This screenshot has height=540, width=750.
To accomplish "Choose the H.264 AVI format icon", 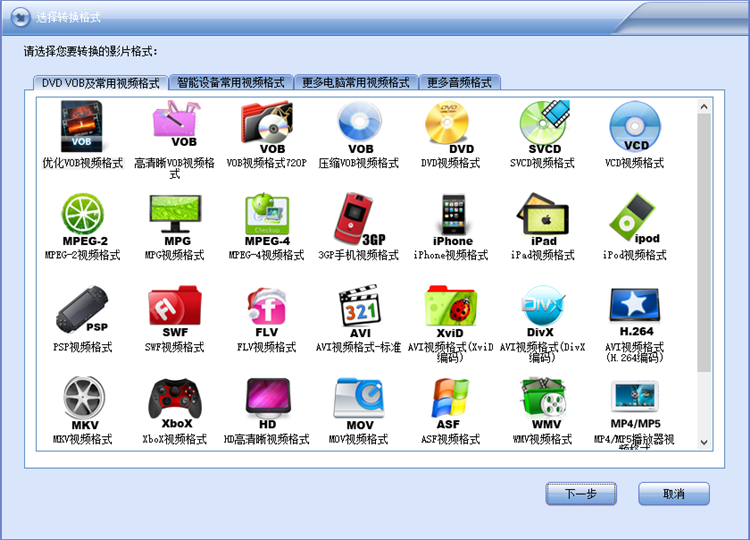I will (x=635, y=312).
